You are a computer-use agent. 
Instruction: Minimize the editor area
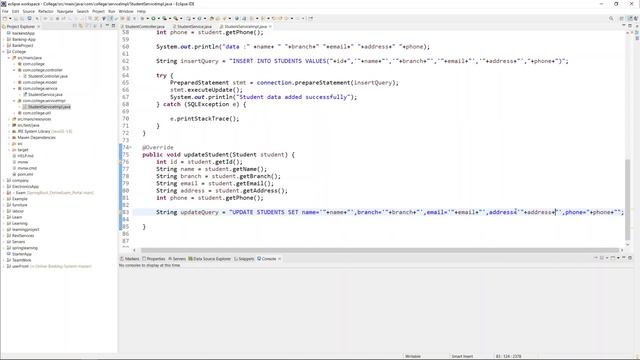(624, 26)
